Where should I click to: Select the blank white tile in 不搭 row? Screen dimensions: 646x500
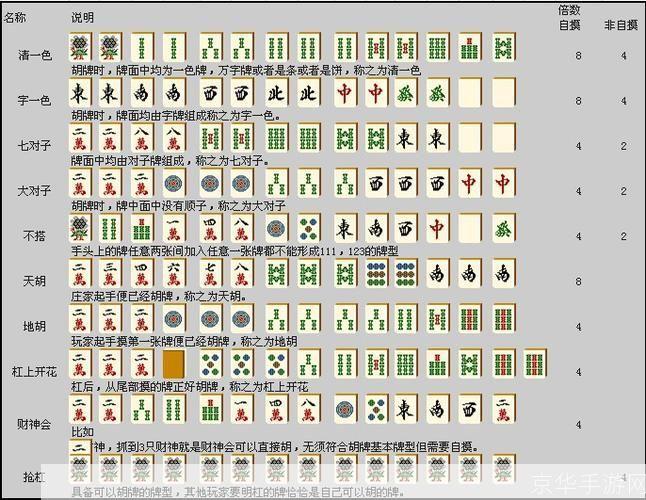click(x=470, y=228)
